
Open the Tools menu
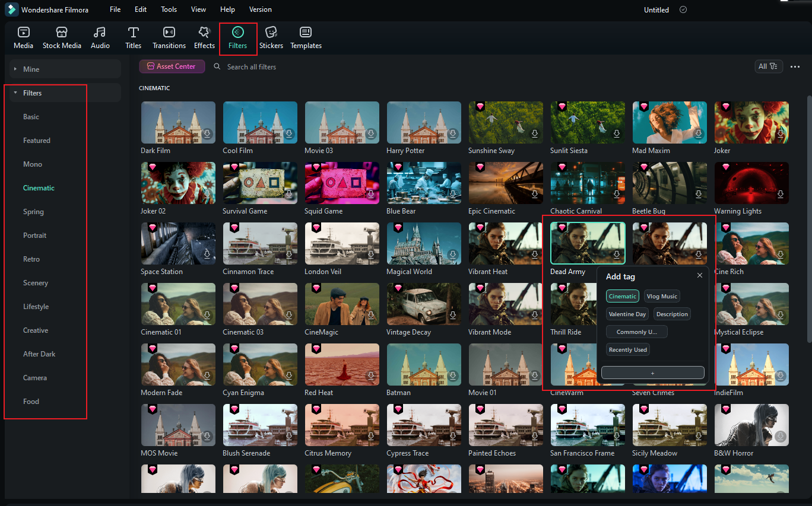click(x=169, y=9)
